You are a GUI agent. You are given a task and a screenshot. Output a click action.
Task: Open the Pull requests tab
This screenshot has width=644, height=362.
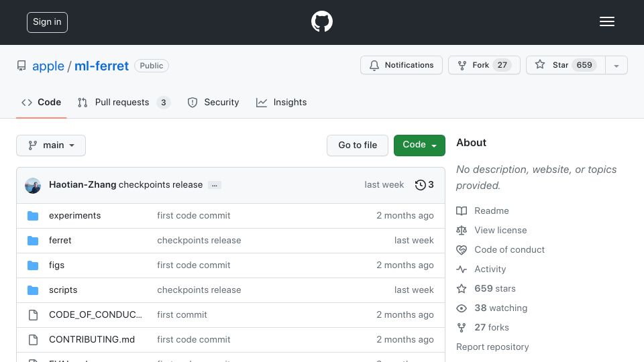pyautogui.click(x=123, y=102)
